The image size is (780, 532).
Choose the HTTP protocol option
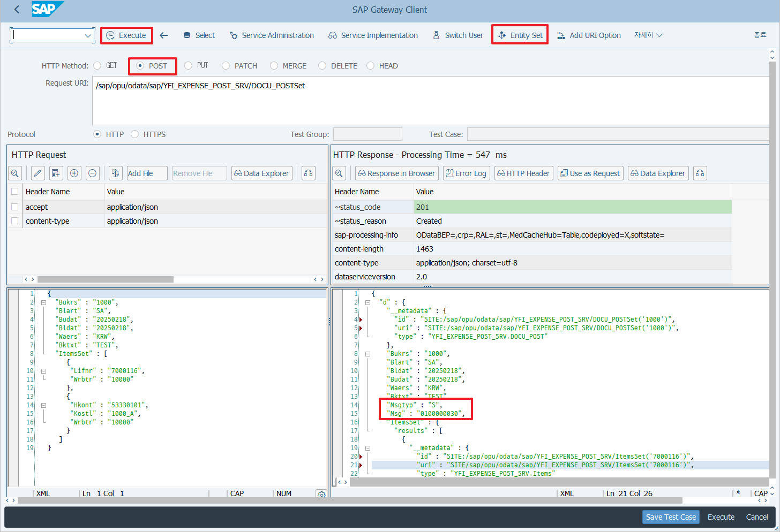pos(97,134)
